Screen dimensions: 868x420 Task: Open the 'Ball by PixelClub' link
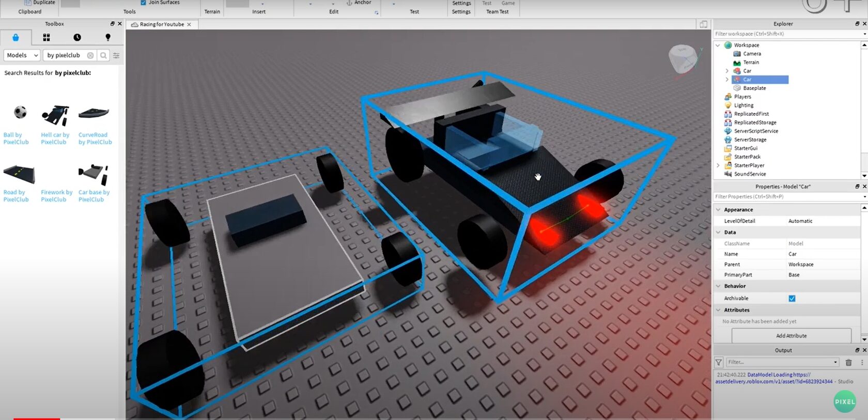(16, 138)
